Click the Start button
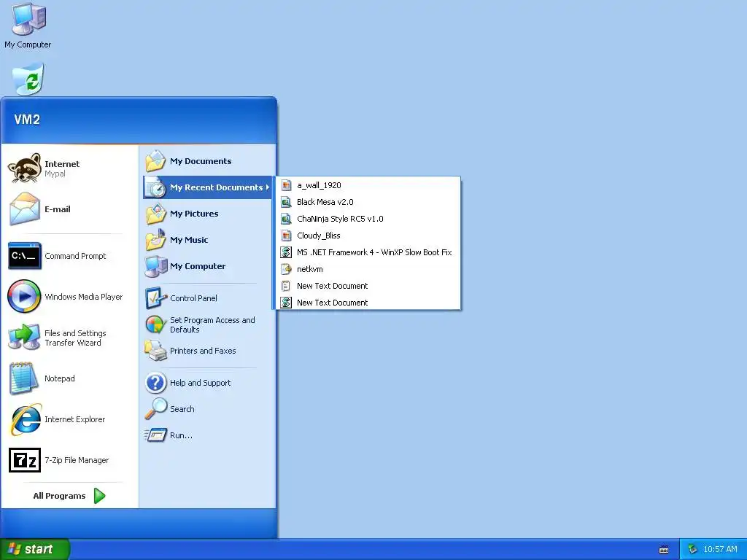 (x=35, y=549)
